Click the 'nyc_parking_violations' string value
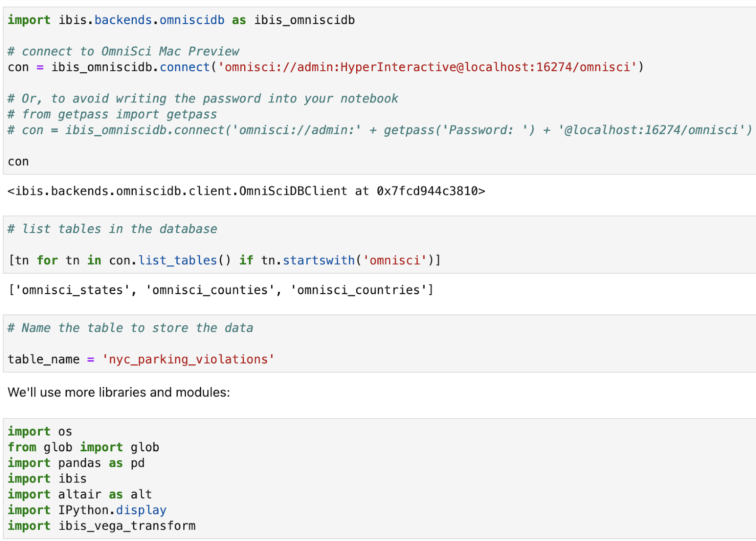Viewport: 756px width, 541px height. point(189,360)
